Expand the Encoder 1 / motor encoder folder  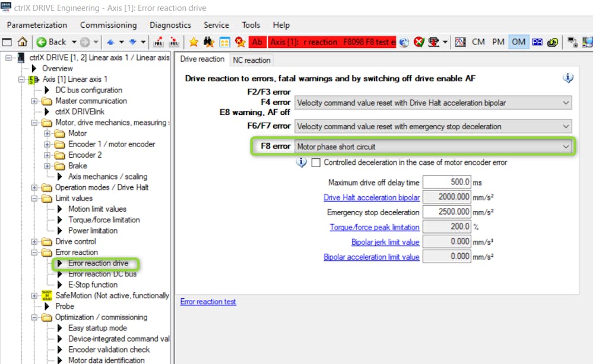tap(47, 144)
